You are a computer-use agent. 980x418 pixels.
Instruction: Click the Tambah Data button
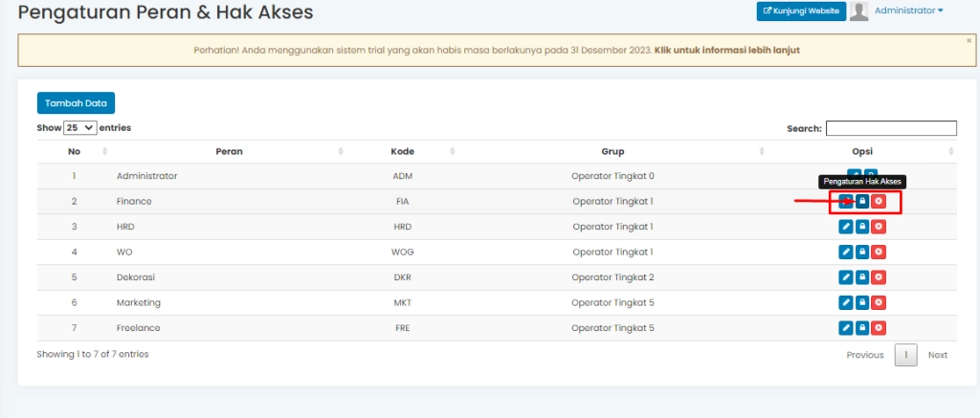76,103
